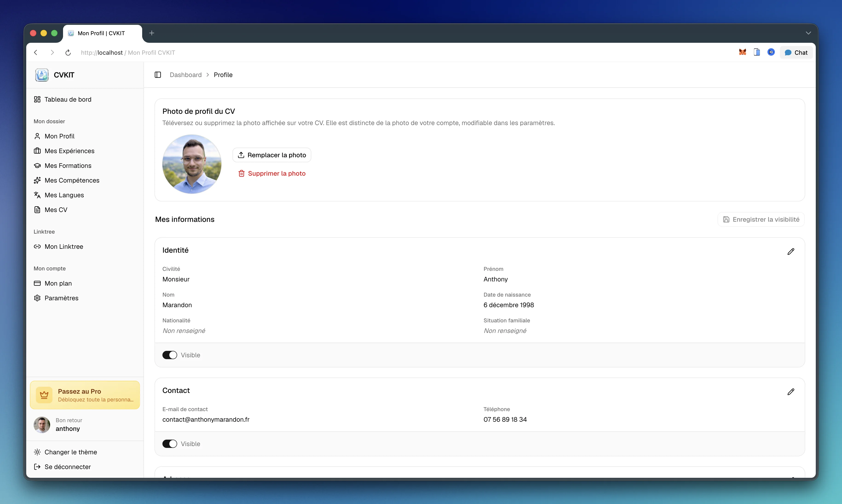The image size is (842, 504).
Task: Click the phone number 07 56 89 18 34
Action: (x=505, y=419)
